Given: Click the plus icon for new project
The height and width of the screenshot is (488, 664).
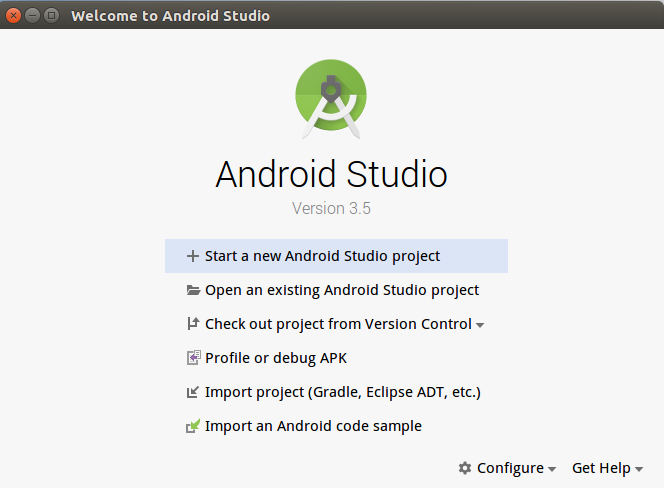Looking at the screenshot, I should coord(193,256).
